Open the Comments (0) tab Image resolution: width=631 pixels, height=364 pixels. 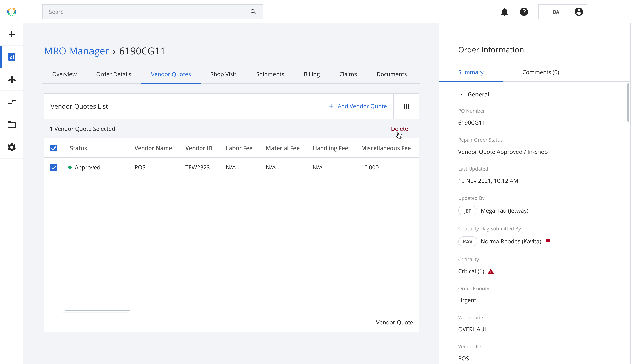tap(541, 72)
